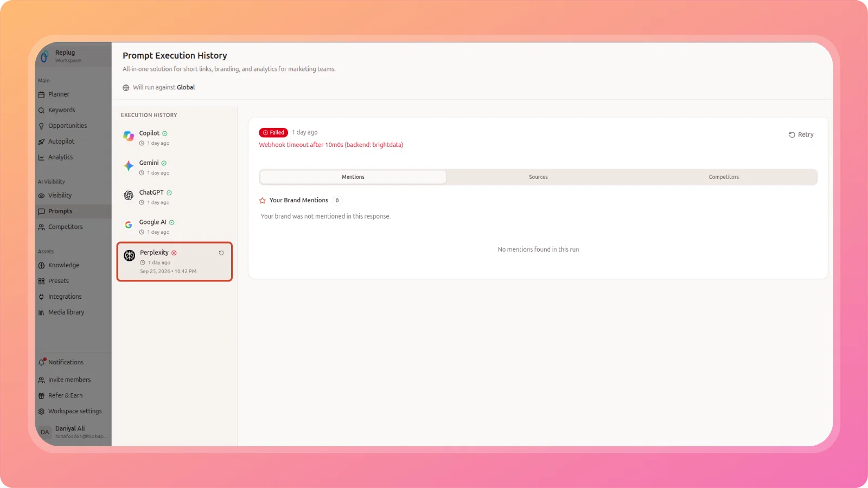This screenshot has width=868, height=488.
Task: Click the ChatGPT logo icon
Action: click(x=129, y=195)
